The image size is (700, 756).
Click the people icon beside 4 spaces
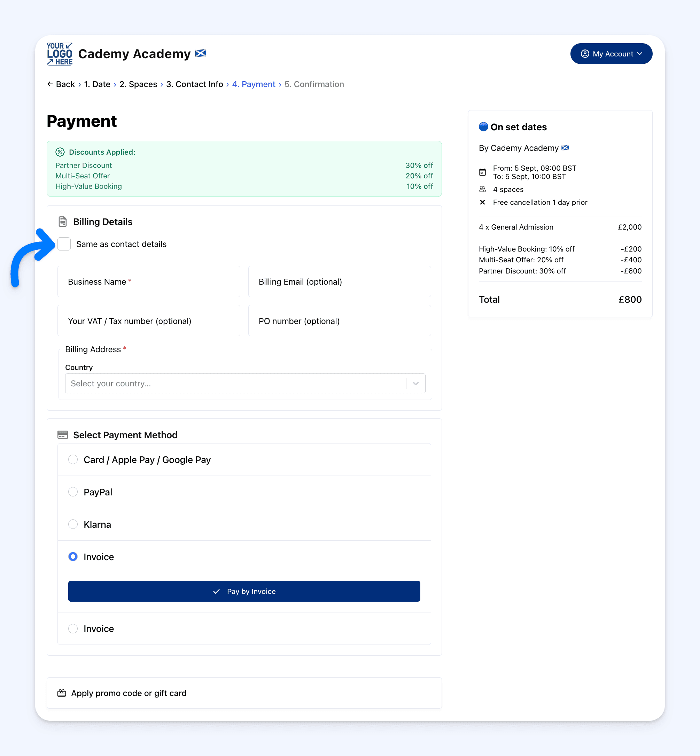tap(482, 189)
